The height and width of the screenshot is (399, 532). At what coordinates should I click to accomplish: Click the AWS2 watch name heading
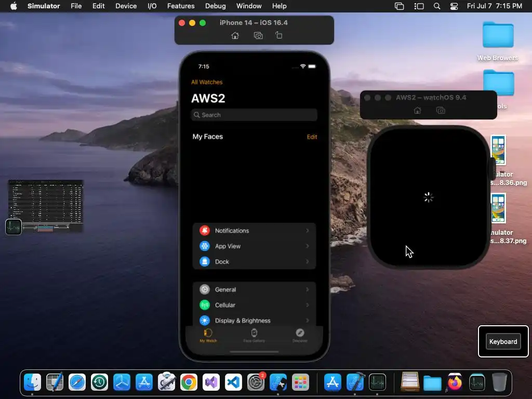[208, 98]
